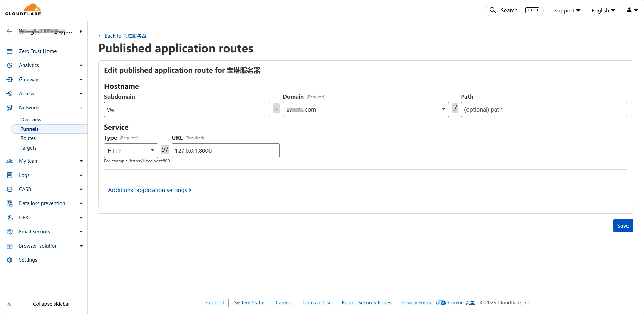
Task: Click the Cloudflare logo
Action: point(23,10)
